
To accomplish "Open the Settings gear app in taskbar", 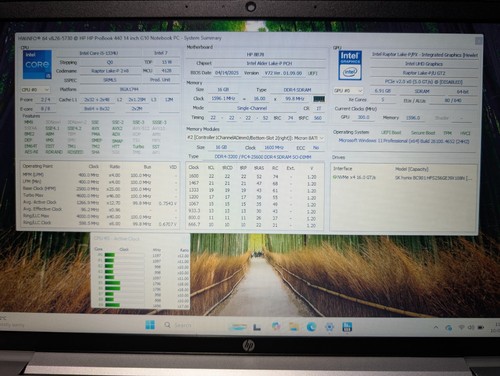I will tap(329, 327).
